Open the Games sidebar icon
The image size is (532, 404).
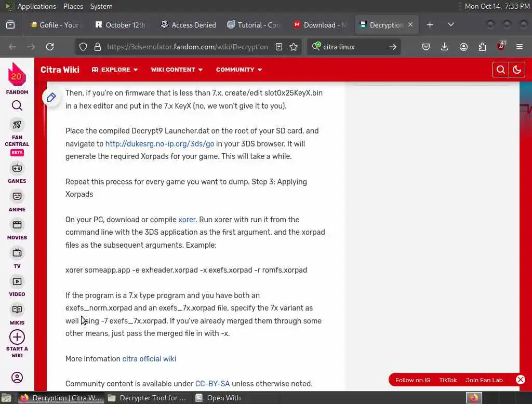(17, 169)
